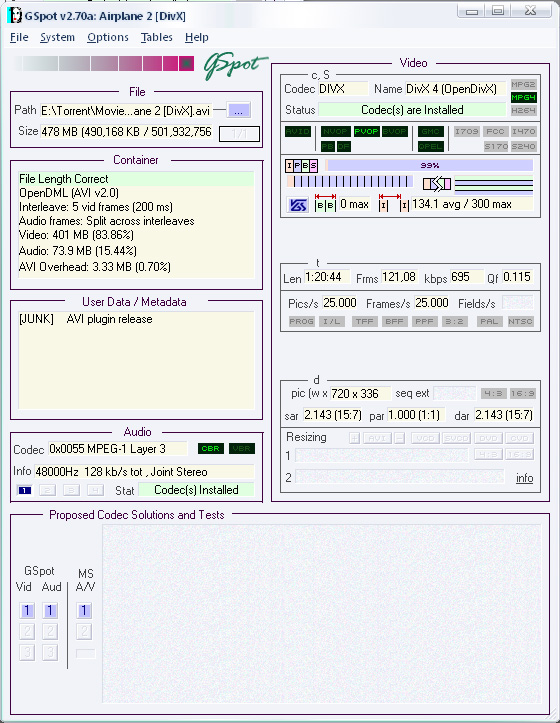The width and height of the screenshot is (560, 723).
Task: Click the 1/1 file counter box
Action: click(239, 134)
